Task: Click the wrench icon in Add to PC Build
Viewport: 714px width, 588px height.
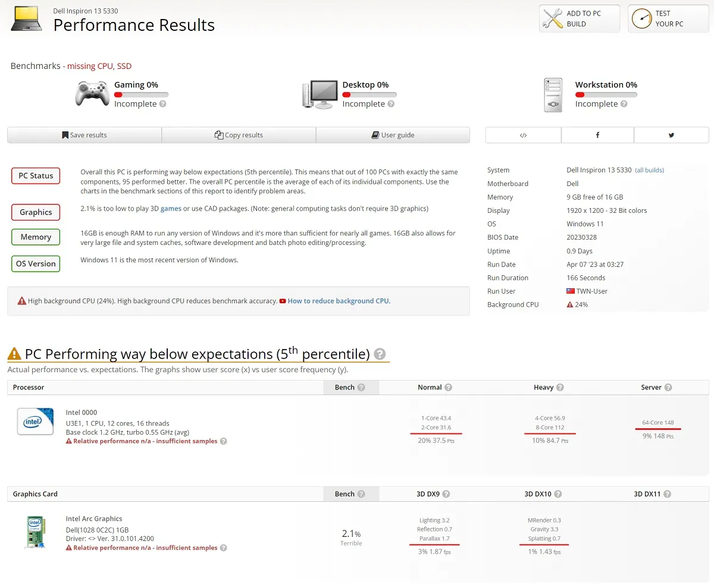Action: click(553, 19)
